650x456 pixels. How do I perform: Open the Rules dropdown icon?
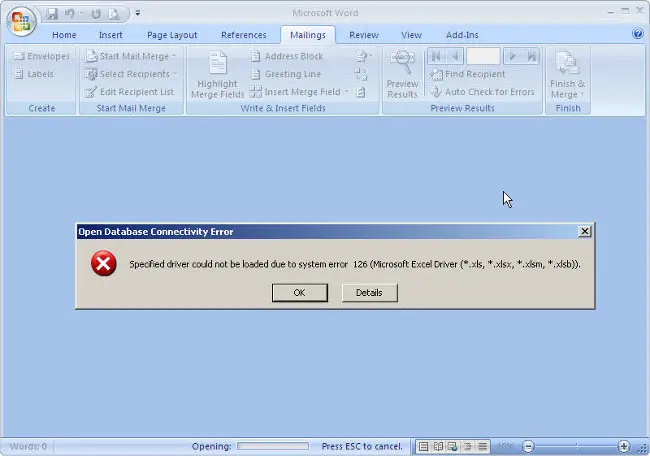pos(364,56)
